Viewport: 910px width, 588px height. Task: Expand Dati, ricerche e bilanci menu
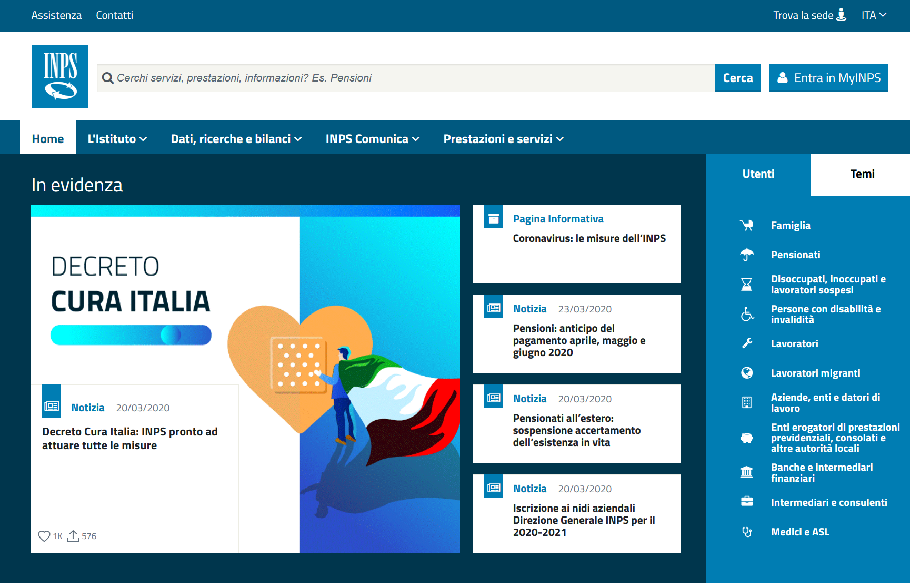coord(236,139)
